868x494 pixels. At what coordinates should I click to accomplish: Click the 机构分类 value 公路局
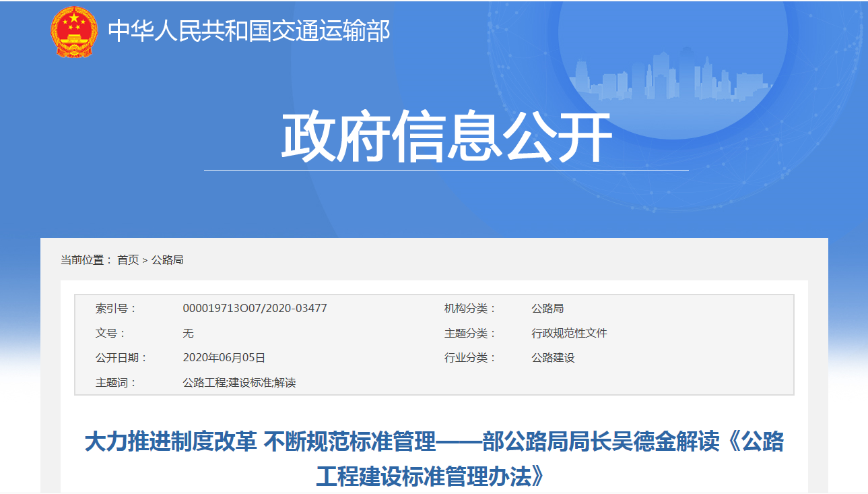click(x=547, y=309)
